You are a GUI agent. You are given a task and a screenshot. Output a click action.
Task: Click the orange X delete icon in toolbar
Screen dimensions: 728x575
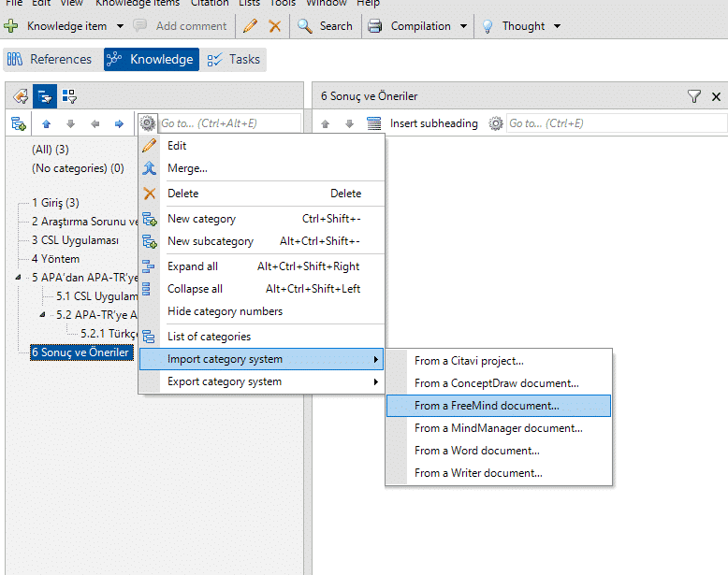pyautogui.click(x=275, y=26)
